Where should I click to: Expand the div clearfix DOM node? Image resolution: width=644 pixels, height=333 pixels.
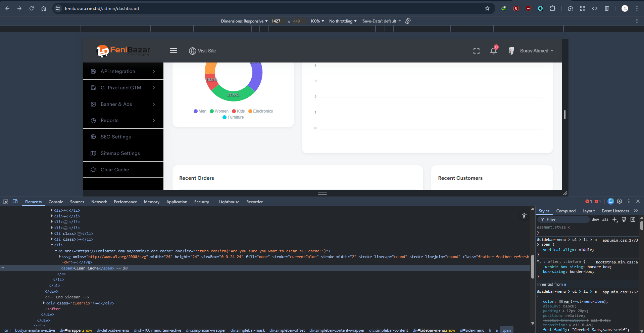coord(44,303)
